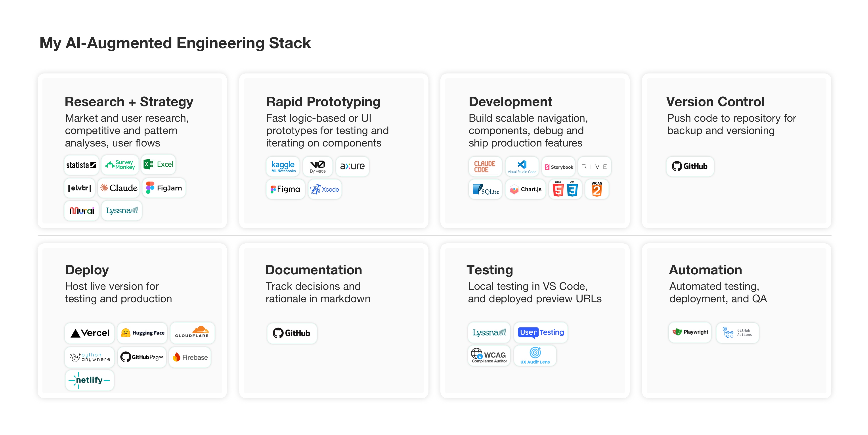This screenshot has width=868, height=435.
Task: Click GitHub badge in Version Control card
Action: point(690,166)
